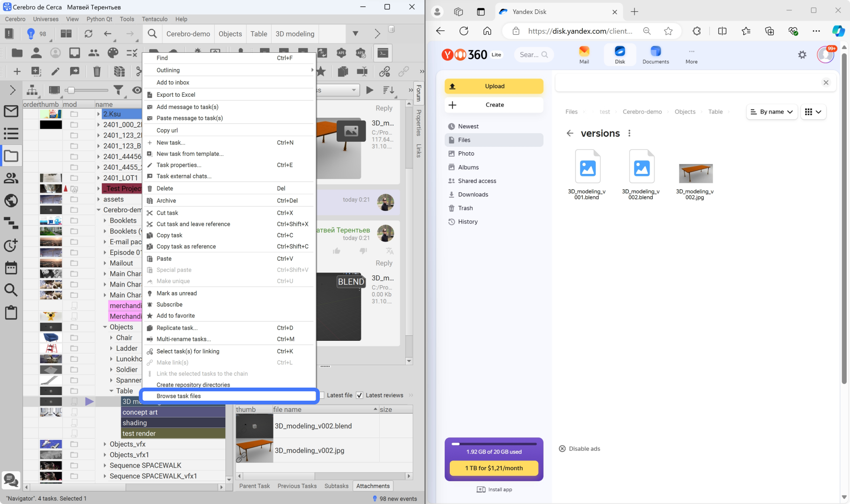Click the lightbulb notifications icon in Cerebro
The image size is (850, 504).
31,34
